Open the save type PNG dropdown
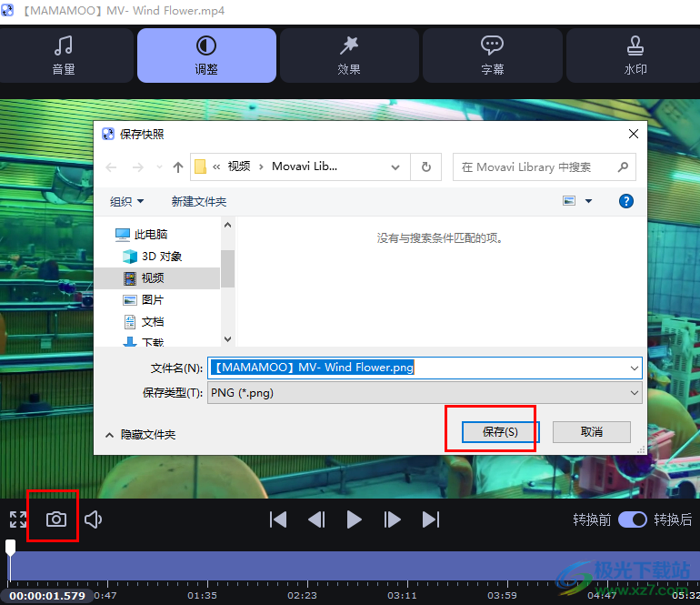Viewport: 700px width, 605px height. coord(425,393)
